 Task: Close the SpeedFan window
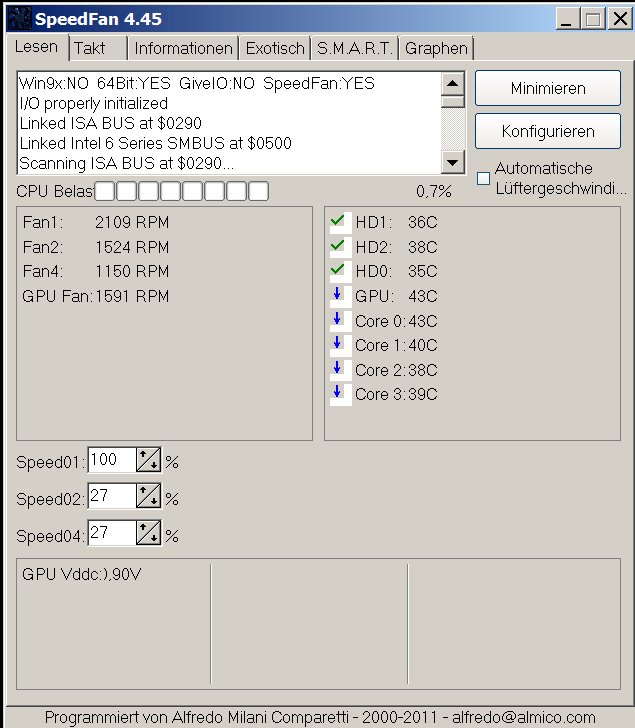[x=620, y=20]
